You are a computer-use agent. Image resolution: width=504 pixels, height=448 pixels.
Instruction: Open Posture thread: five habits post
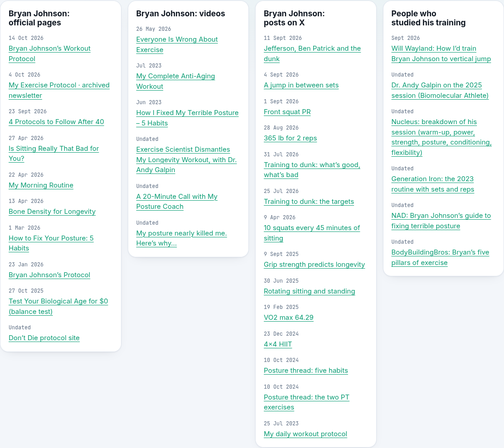305,371
